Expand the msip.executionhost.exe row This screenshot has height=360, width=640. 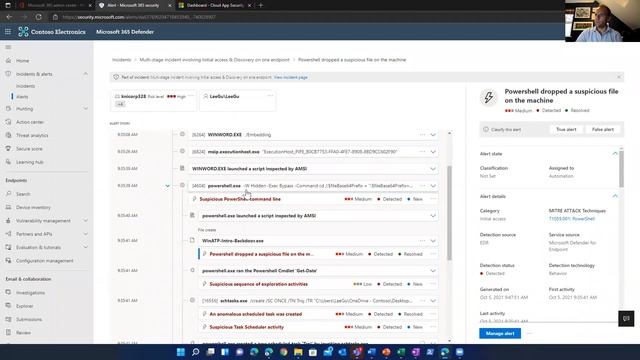pos(433,152)
